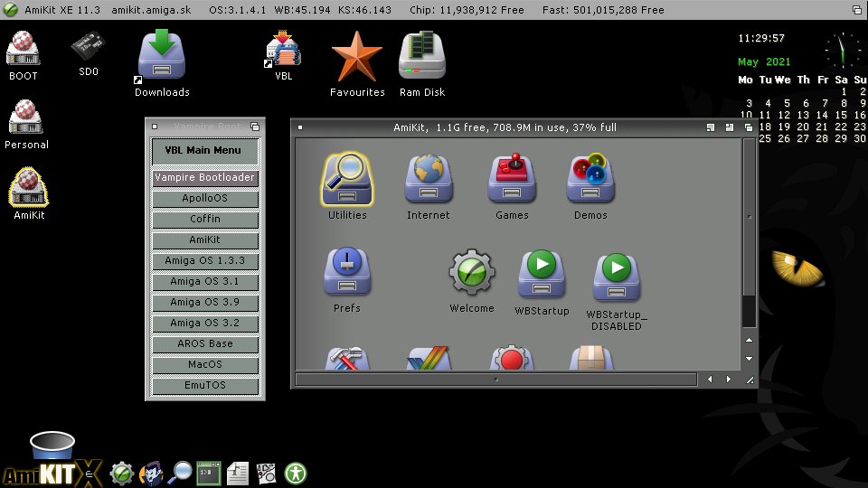This screenshot has height=488, width=868.
Task: Select EmuTOS in the VBL menu
Action: point(205,386)
